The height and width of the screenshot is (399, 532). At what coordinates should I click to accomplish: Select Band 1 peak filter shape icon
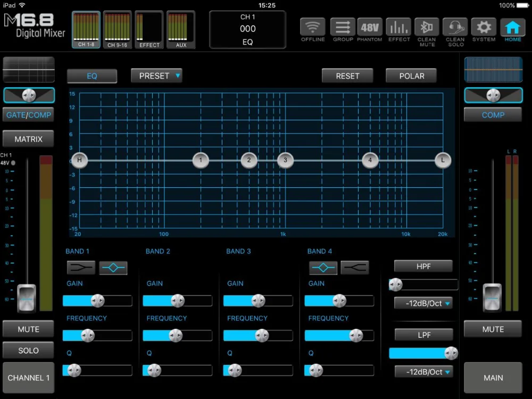[113, 268]
